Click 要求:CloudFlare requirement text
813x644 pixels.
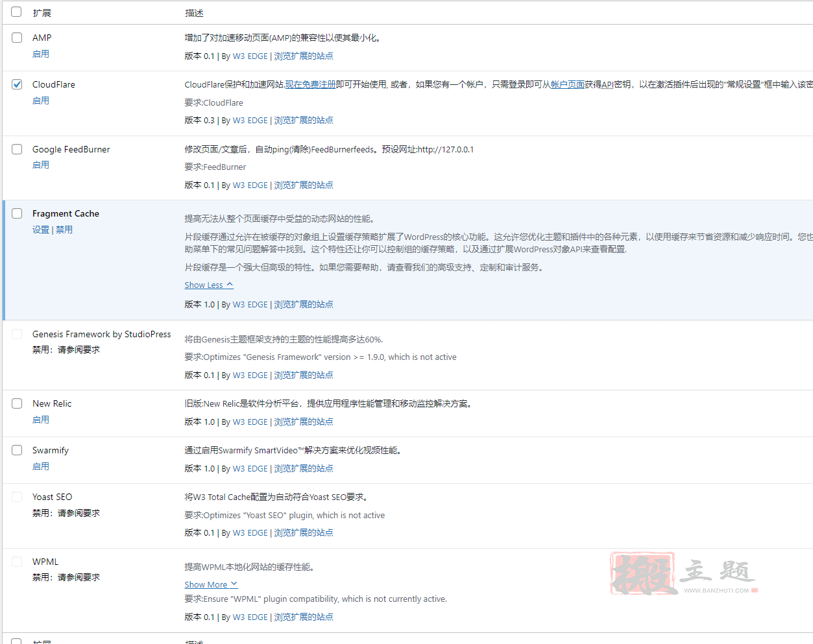tap(214, 102)
